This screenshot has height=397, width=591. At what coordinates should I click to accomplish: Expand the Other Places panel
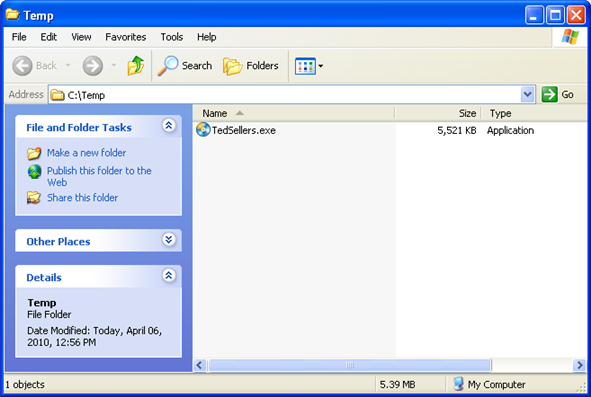(x=169, y=239)
